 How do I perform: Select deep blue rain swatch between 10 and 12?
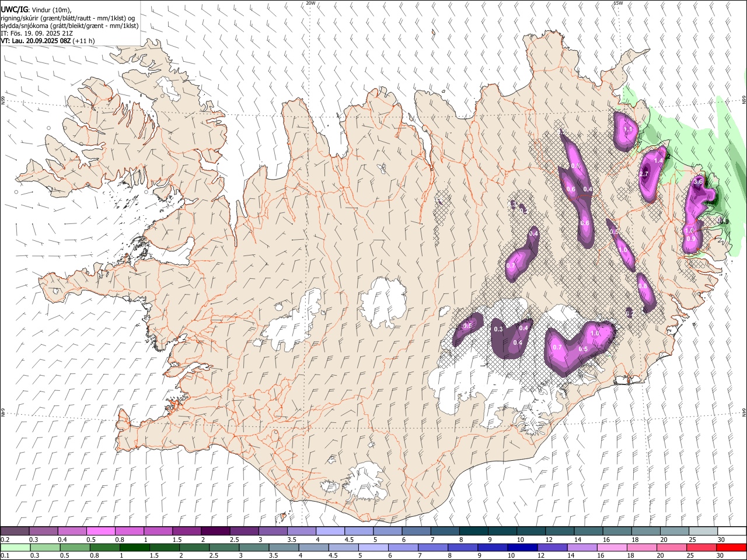tap(522, 547)
